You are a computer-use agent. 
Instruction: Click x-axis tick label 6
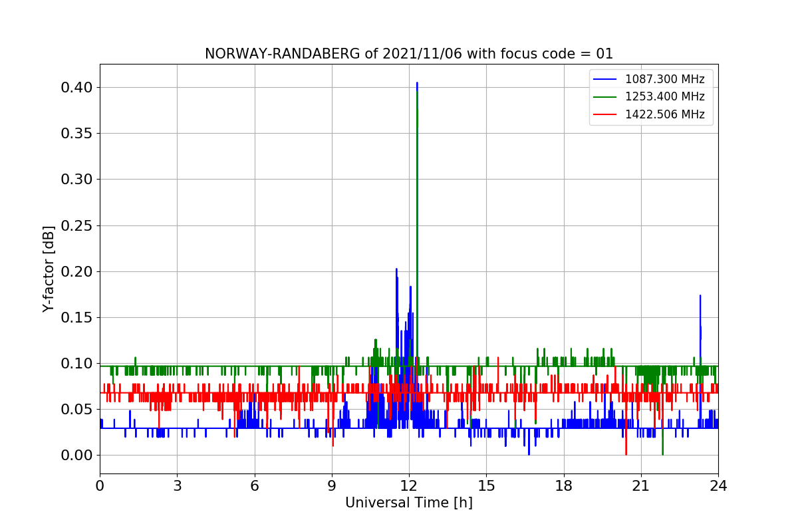[255, 485]
